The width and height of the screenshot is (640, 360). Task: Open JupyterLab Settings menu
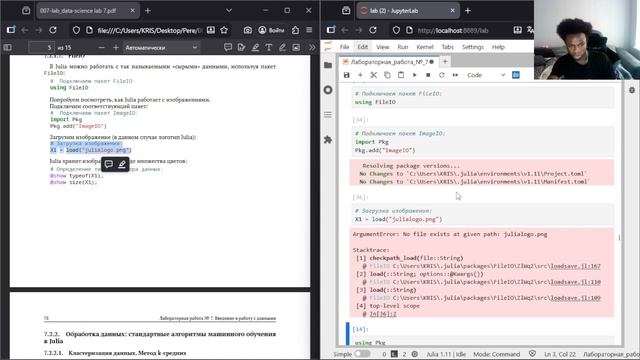tap(473, 47)
